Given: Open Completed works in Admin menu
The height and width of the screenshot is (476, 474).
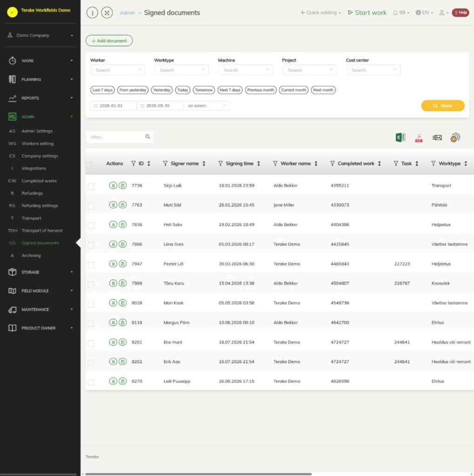Looking at the screenshot, I should click(39, 181).
